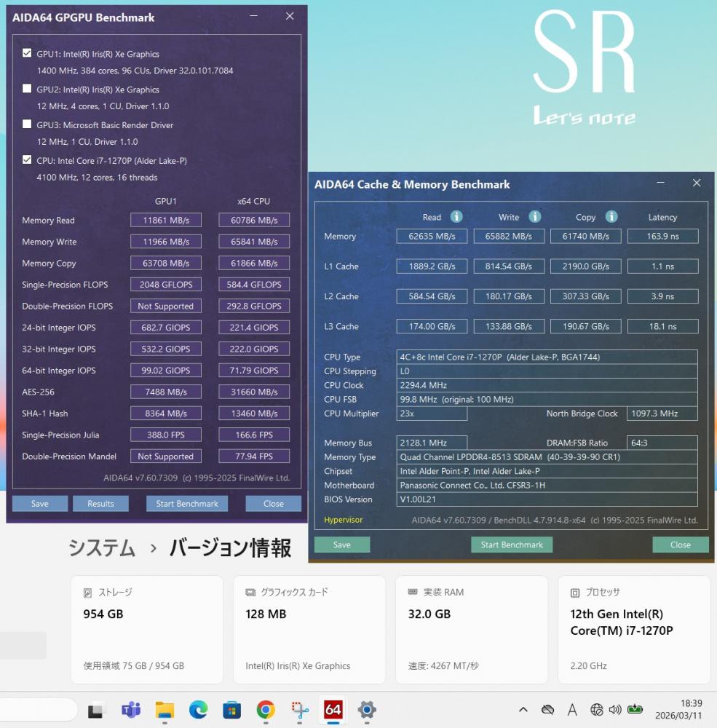Enable the GPU2 Intel Iris Xe checkbox
717x728 pixels.
[x=27, y=89]
